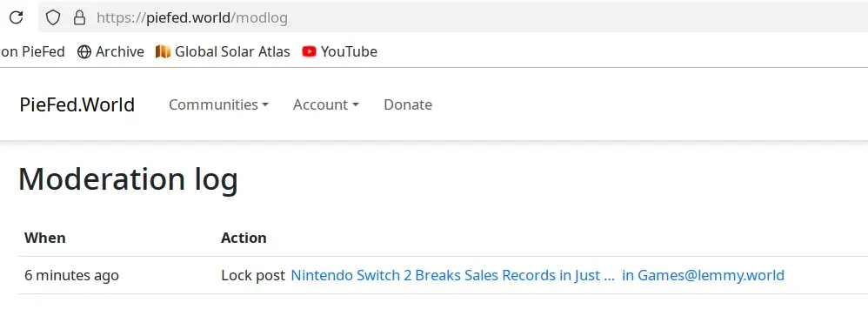The width and height of the screenshot is (868, 316).
Task: Open the Global Solar Atlas bookmark icon
Action: (163, 51)
